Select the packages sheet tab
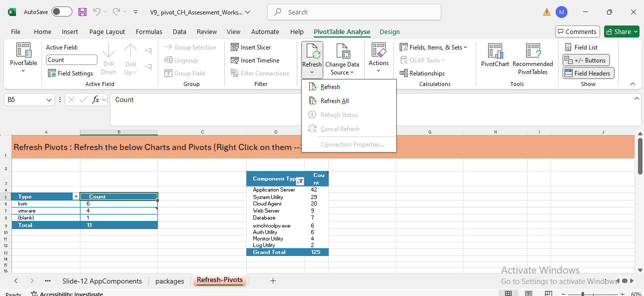Viewport: 644px width, 296px height. click(170, 281)
